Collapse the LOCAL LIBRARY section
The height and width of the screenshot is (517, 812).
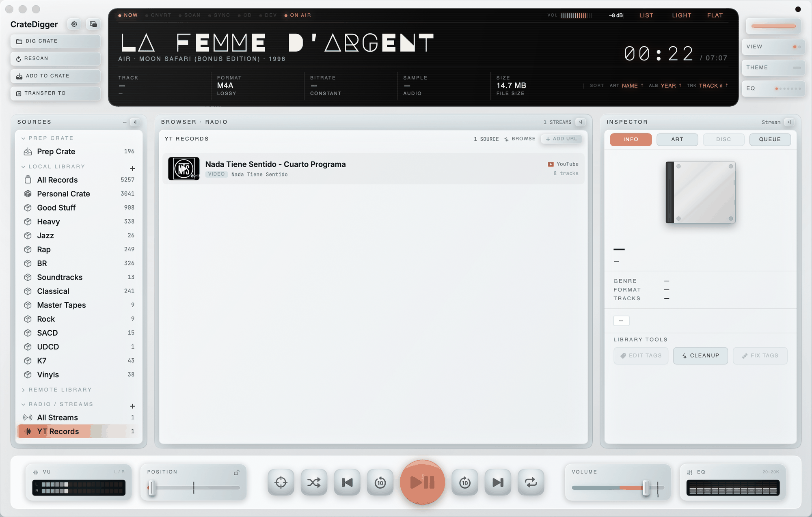click(23, 167)
